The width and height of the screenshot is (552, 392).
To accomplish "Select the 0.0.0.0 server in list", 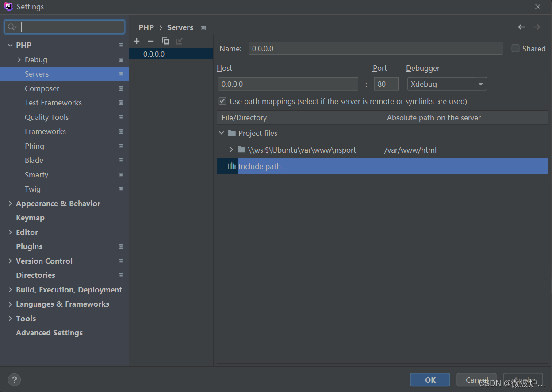I will [x=171, y=54].
